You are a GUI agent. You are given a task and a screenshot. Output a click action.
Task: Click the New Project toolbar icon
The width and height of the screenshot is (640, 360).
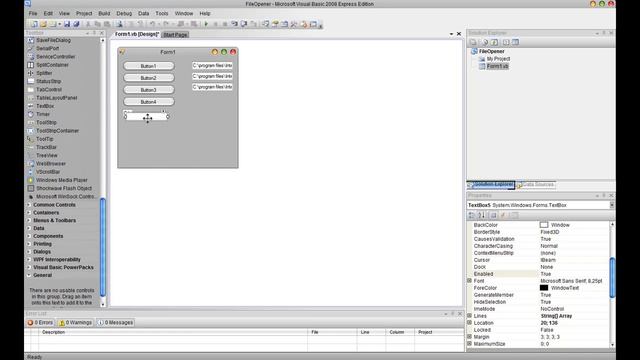point(34,24)
